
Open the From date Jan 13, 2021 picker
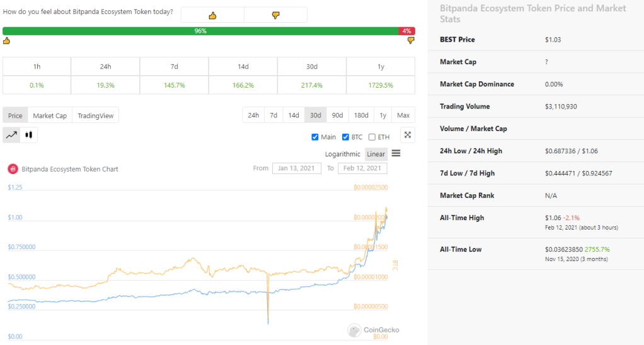coord(297,168)
